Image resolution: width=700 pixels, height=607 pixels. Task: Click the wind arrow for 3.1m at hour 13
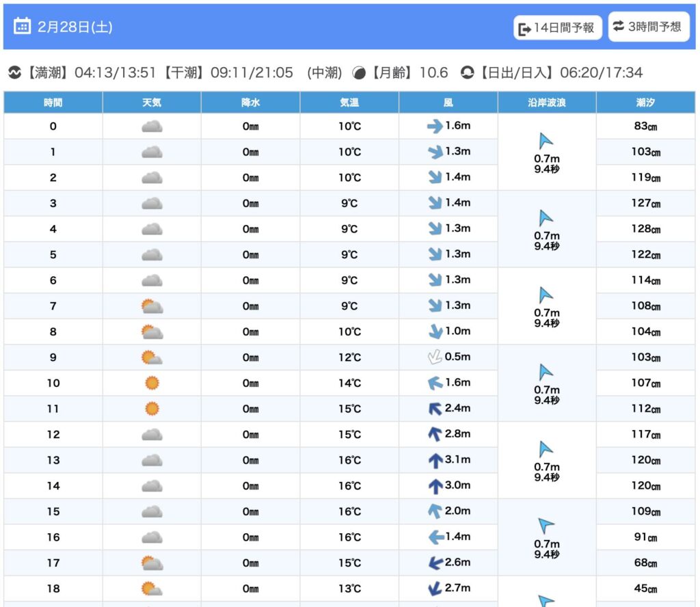tap(435, 461)
